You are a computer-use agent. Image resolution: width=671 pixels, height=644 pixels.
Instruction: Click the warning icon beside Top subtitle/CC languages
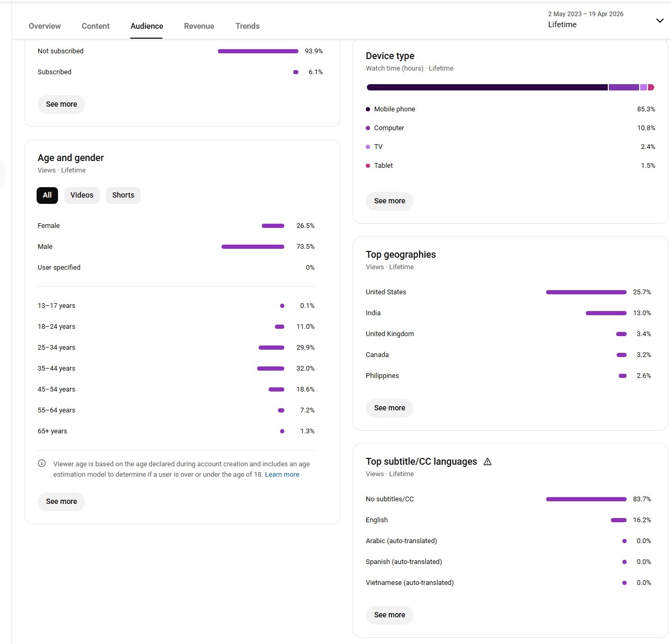[488, 462]
